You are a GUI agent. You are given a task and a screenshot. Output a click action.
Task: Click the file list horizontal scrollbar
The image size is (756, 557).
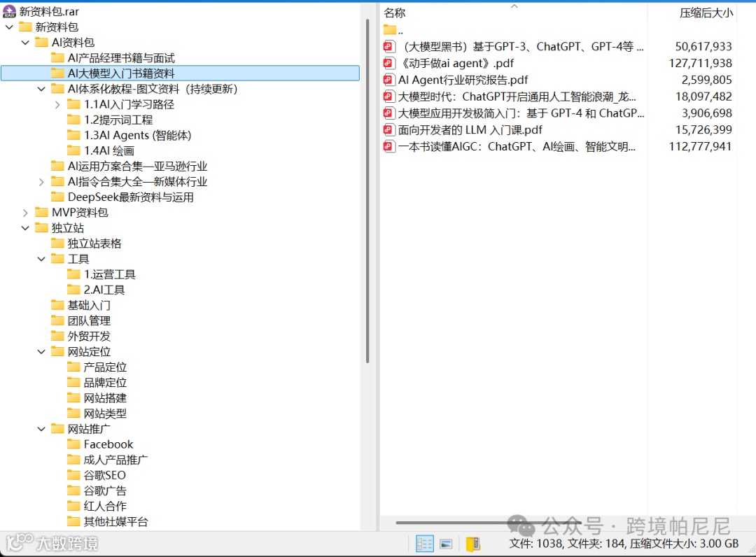(x=489, y=522)
